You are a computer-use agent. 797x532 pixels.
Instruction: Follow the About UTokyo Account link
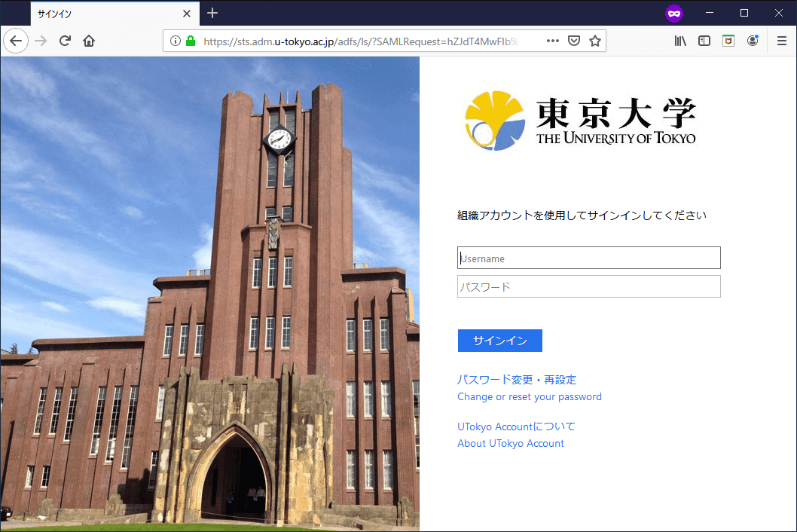[x=510, y=443]
